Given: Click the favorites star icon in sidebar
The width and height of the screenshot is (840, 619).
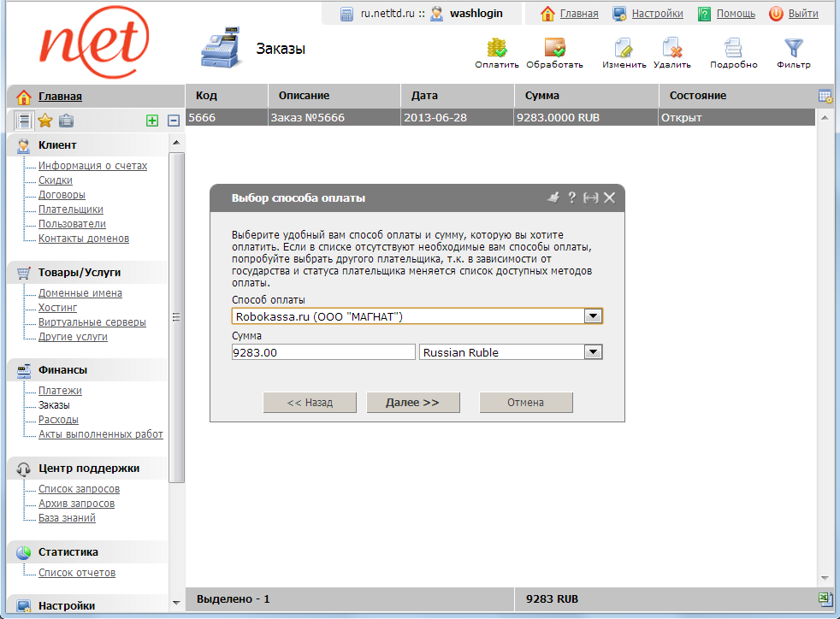Looking at the screenshot, I should pyautogui.click(x=45, y=121).
